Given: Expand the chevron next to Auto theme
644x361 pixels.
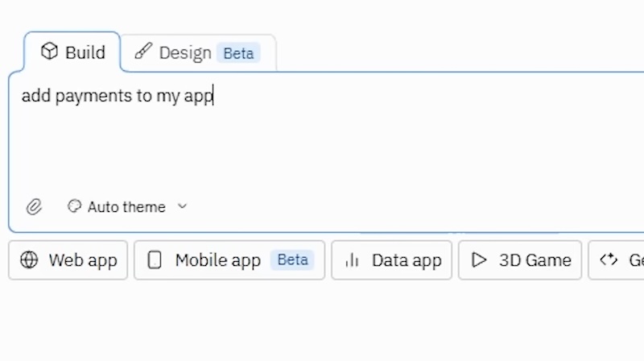Looking at the screenshot, I should (x=182, y=207).
